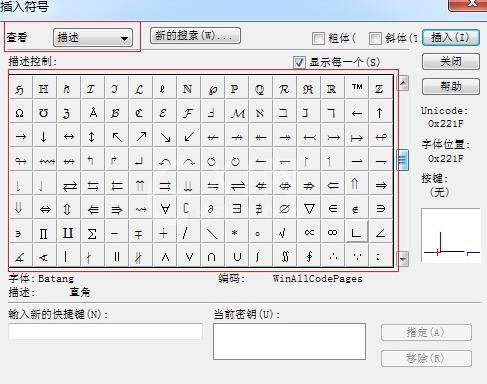
Task: Click the symbol grid scrollbar thumb
Action: 403,160
